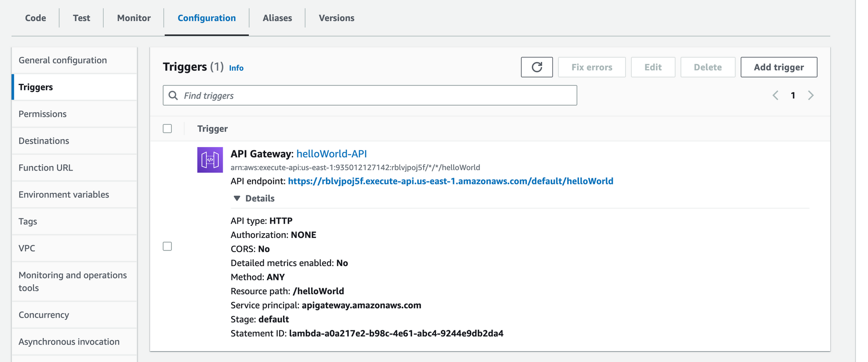Viewport: 868px width, 362px height.
Task: Switch to the Code tab
Action: [x=36, y=18]
